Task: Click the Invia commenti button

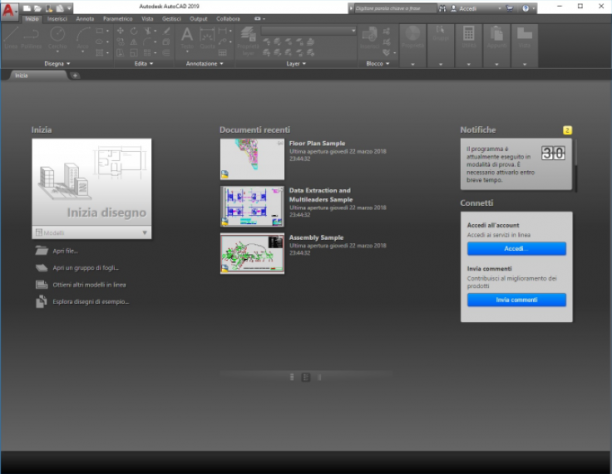Action: (516, 300)
